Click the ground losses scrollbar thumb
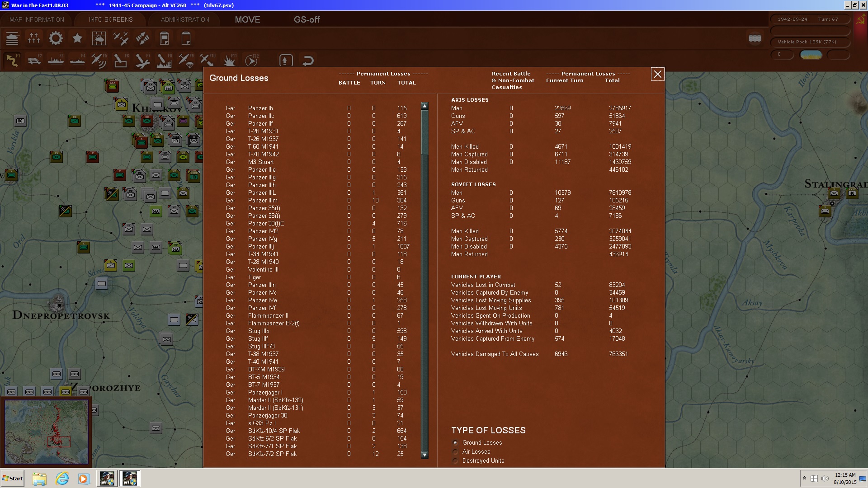This screenshot has height=488, width=868. [x=425, y=132]
